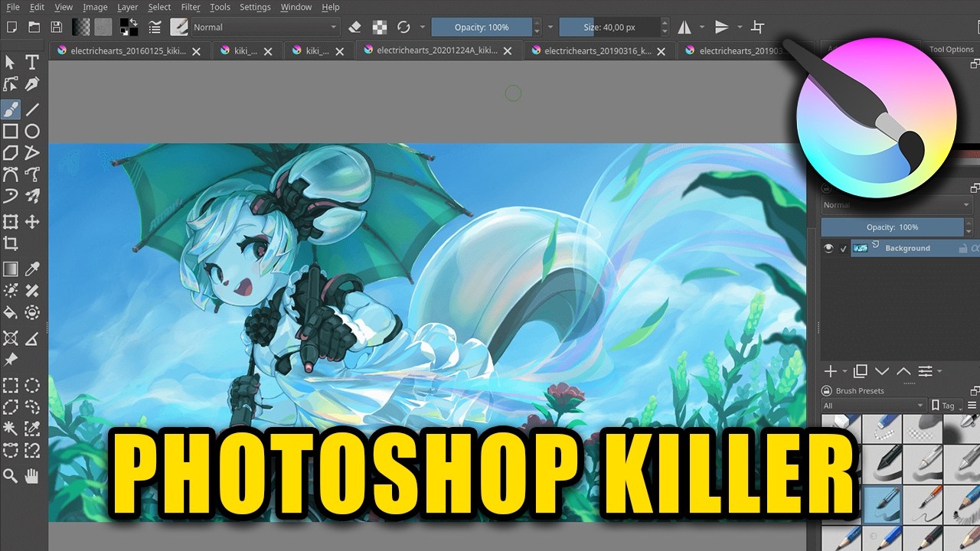Image resolution: width=980 pixels, height=551 pixels.
Task: Select the Move tool
Action: 32,222
